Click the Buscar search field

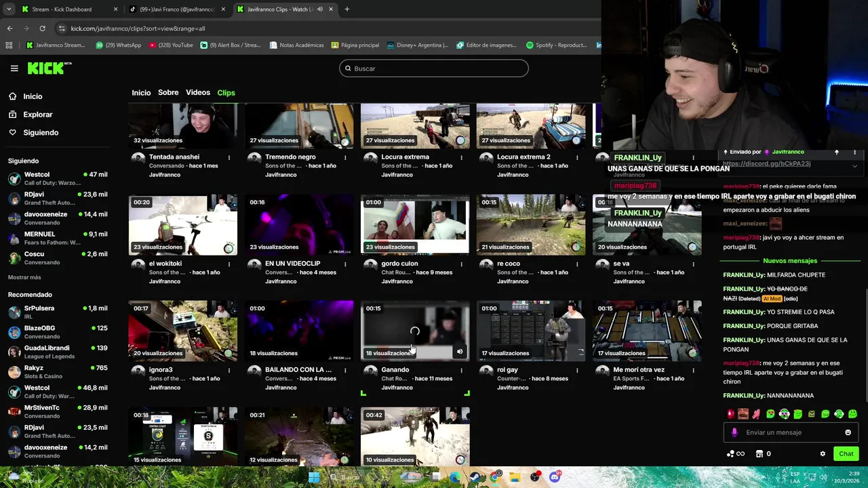pyautogui.click(x=434, y=68)
